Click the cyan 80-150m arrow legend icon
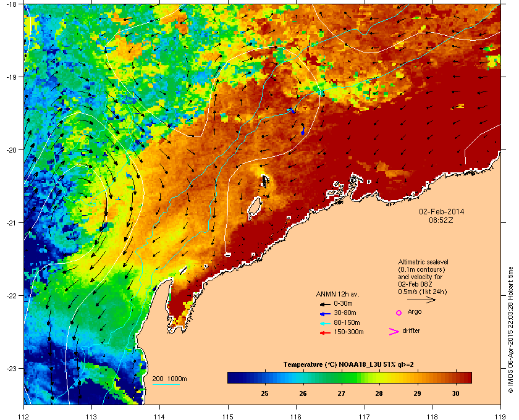Viewport: 519px width, 420px height. coord(325,324)
